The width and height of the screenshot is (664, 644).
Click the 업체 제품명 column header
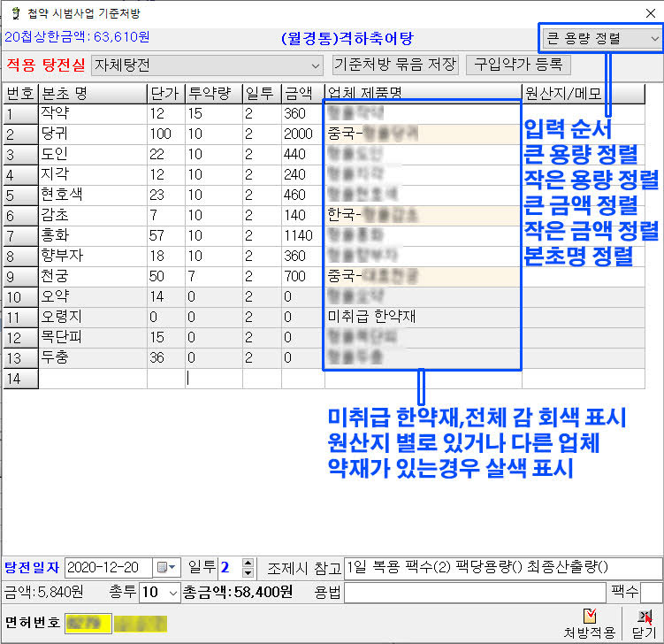pos(423,94)
